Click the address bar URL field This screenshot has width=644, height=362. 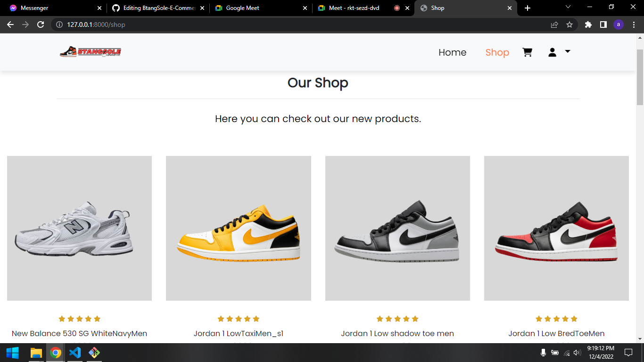302,25
